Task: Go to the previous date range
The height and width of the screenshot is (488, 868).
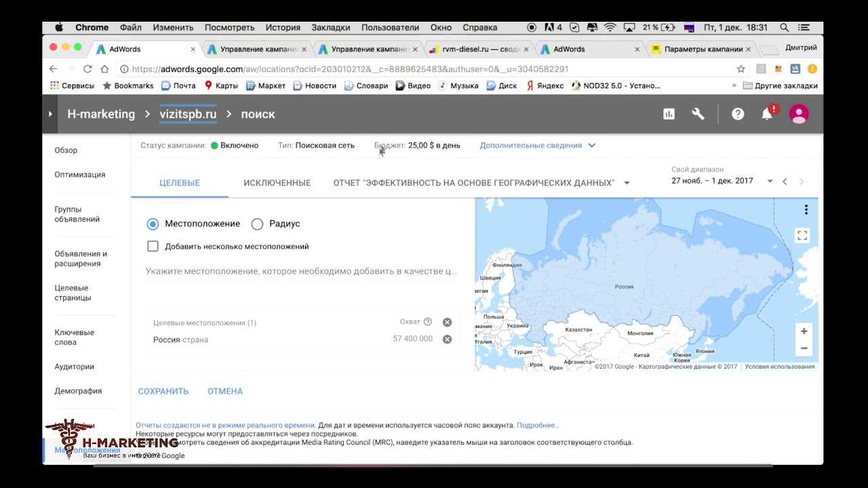Action: 785,181
